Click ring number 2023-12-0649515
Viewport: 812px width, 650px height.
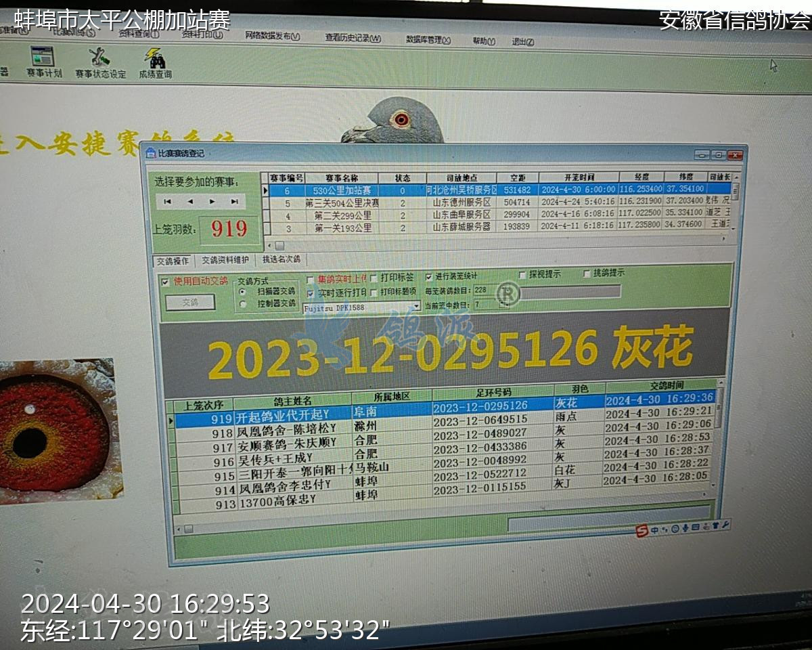(480, 420)
